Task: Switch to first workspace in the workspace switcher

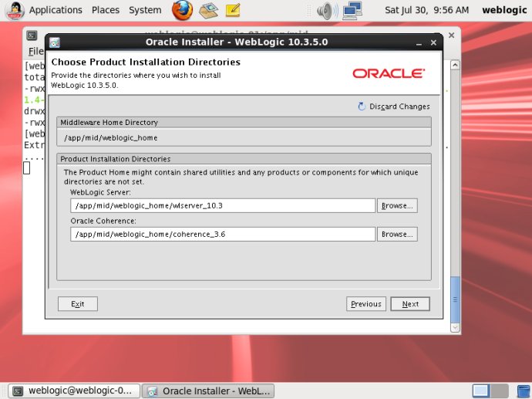Action: 481,391
